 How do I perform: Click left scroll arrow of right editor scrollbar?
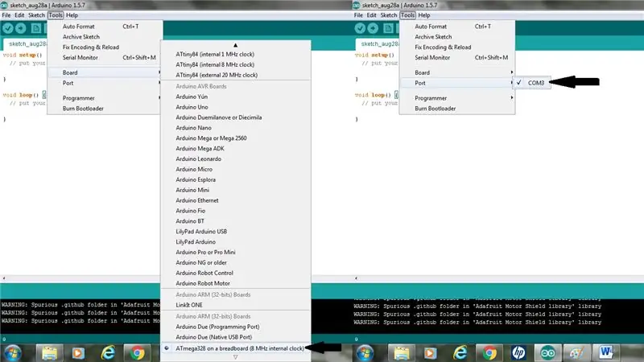click(x=356, y=278)
